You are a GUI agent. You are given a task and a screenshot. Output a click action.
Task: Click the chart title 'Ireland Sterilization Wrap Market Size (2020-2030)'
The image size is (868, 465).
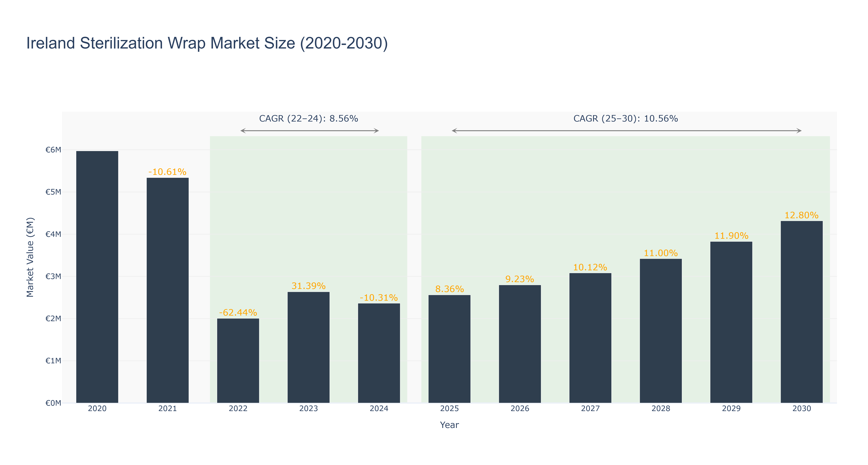point(207,43)
